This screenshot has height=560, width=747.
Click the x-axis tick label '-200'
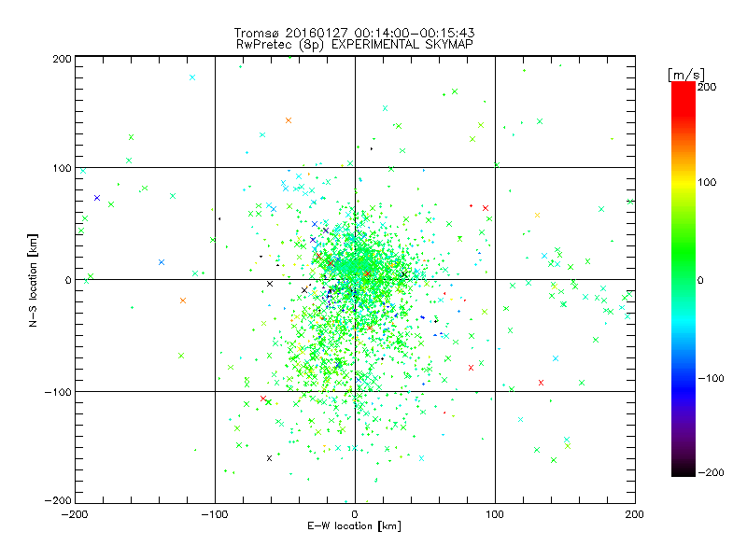75,515
